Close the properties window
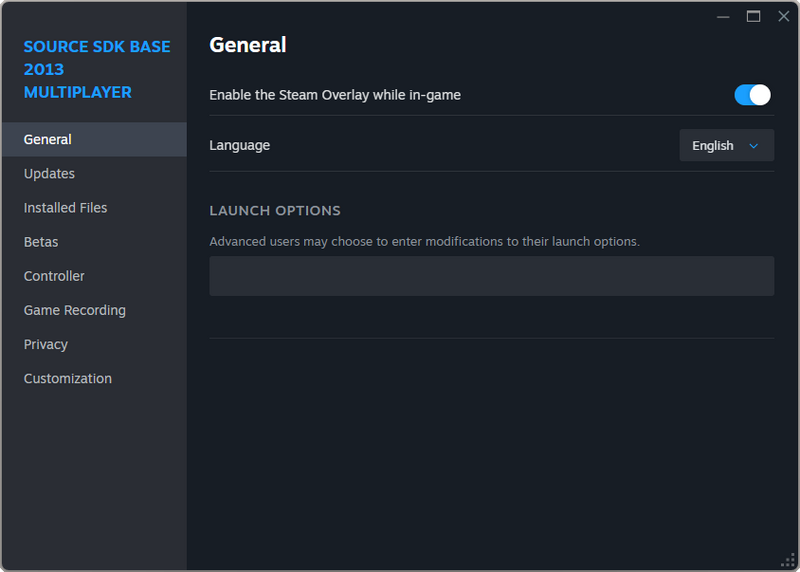Image resolution: width=800 pixels, height=572 pixels. tap(784, 16)
